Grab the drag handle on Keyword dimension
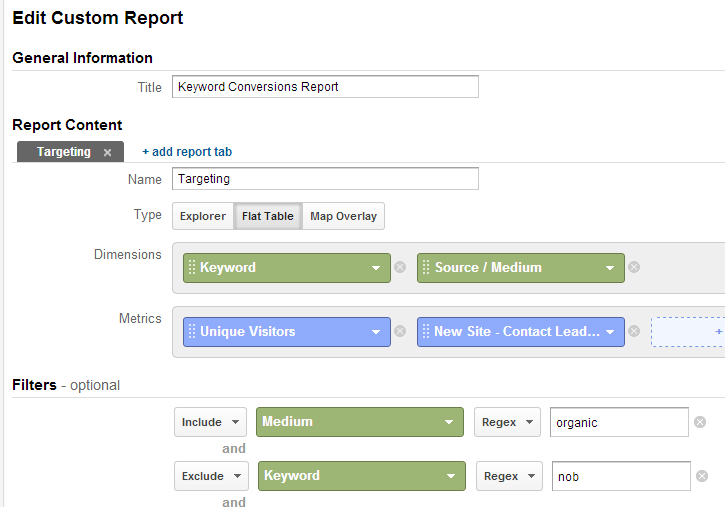This screenshot has height=507, width=725. point(192,268)
